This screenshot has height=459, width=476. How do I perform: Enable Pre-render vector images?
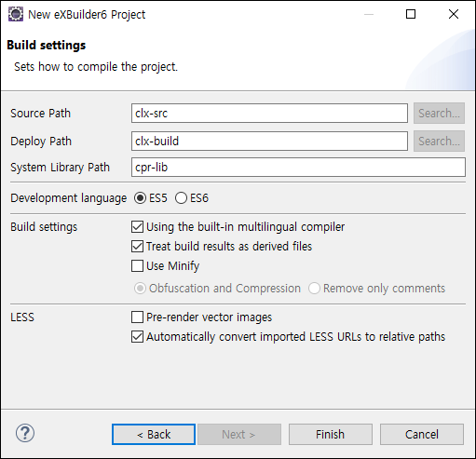click(137, 317)
